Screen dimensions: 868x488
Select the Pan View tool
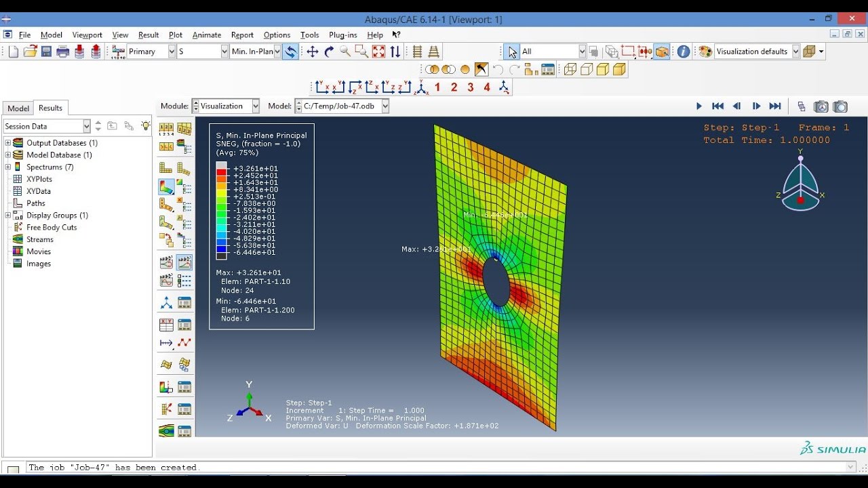pos(312,52)
